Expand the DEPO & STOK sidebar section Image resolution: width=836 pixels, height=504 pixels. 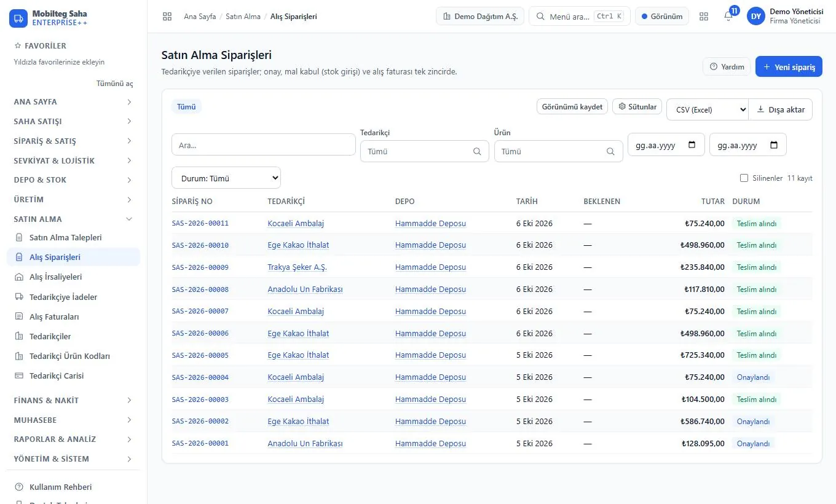[x=73, y=179]
